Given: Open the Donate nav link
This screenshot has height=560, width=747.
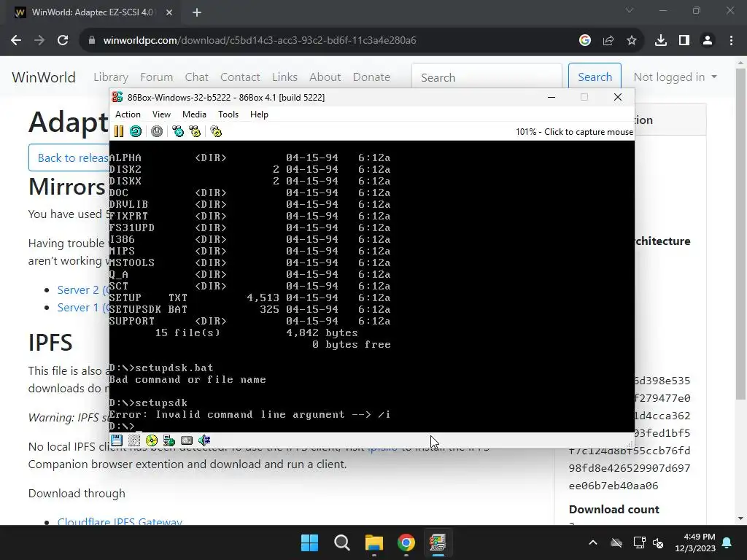Looking at the screenshot, I should click(371, 77).
